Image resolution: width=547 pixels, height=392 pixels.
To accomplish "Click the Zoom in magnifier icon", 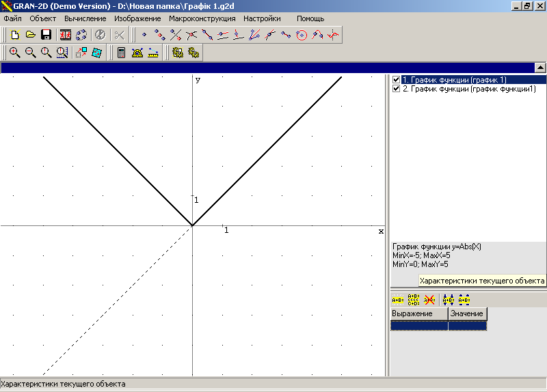I will (x=14, y=53).
